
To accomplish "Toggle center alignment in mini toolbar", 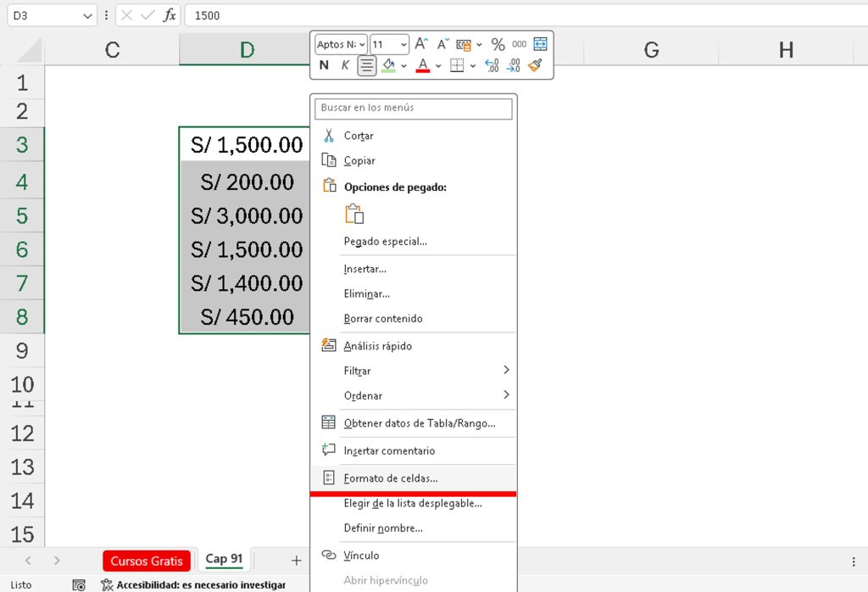I will pos(366,65).
